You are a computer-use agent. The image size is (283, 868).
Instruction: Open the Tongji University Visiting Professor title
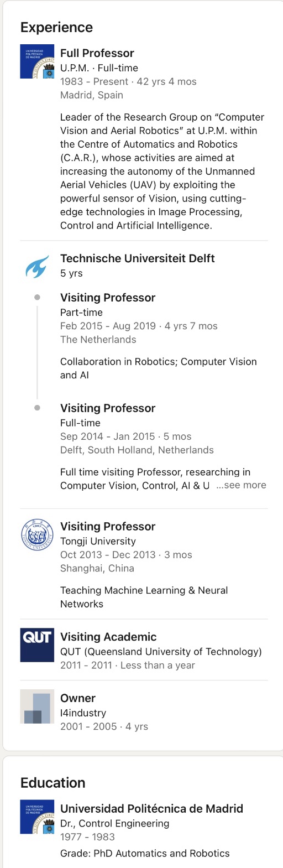[108, 527]
